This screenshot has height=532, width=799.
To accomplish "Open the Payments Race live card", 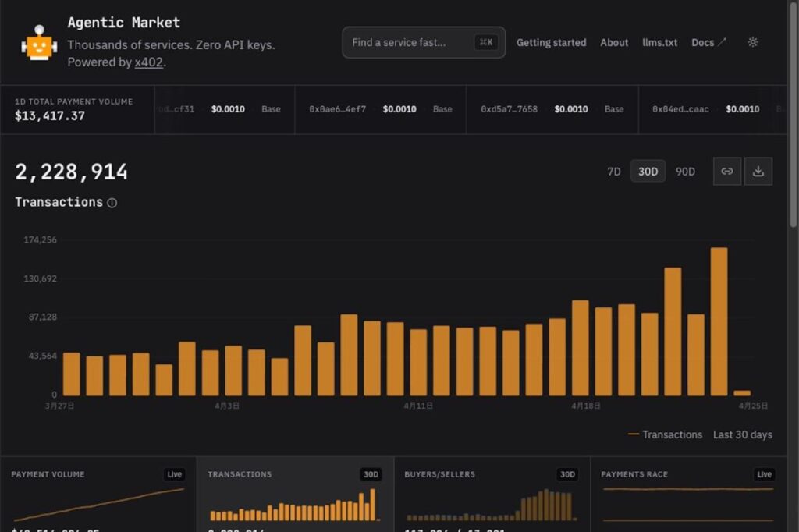I will click(688, 495).
